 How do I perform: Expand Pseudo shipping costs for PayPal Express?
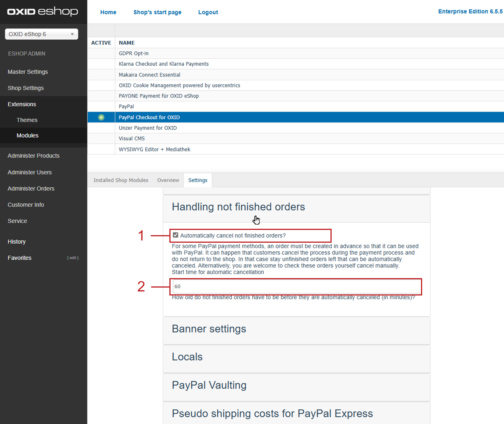(x=272, y=413)
